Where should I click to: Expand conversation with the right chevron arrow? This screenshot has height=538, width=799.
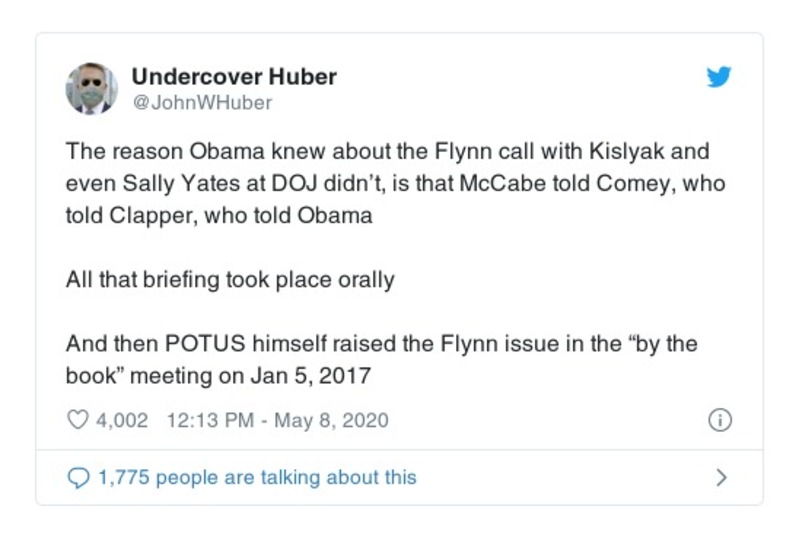pos(720,477)
